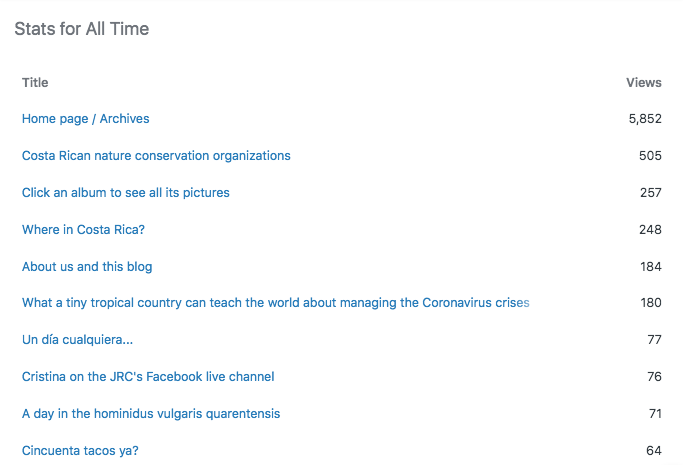Click the Title column header

click(x=35, y=83)
